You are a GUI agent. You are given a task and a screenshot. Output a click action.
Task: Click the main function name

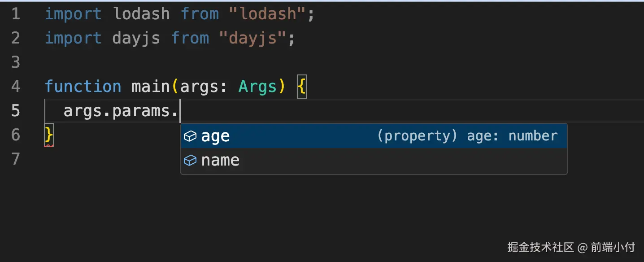(x=152, y=87)
